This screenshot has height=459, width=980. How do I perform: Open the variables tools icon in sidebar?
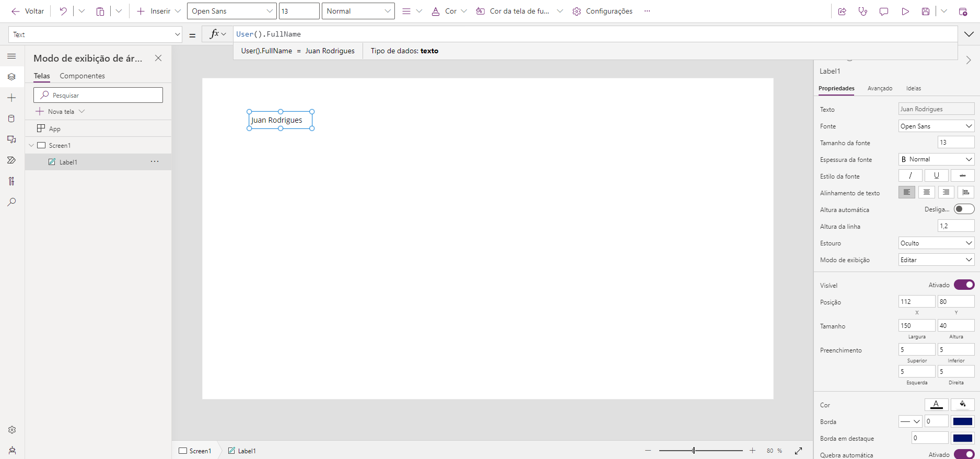[x=11, y=181]
